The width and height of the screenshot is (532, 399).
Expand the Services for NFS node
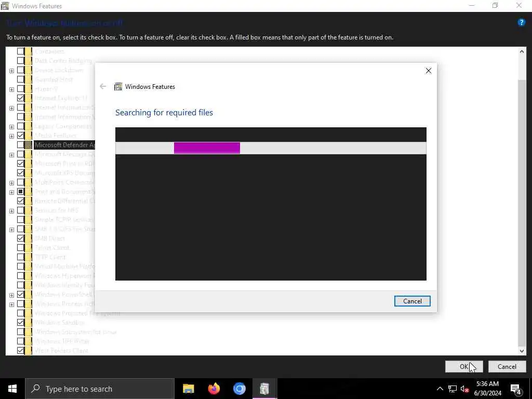pyautogui.click(x=11, y=211)
